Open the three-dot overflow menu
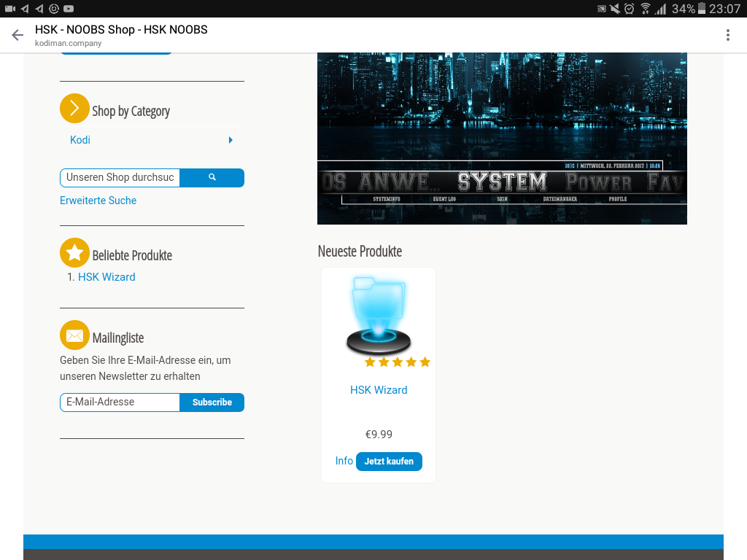Screen dimensions: 747x560 click(x=727, y=35)
